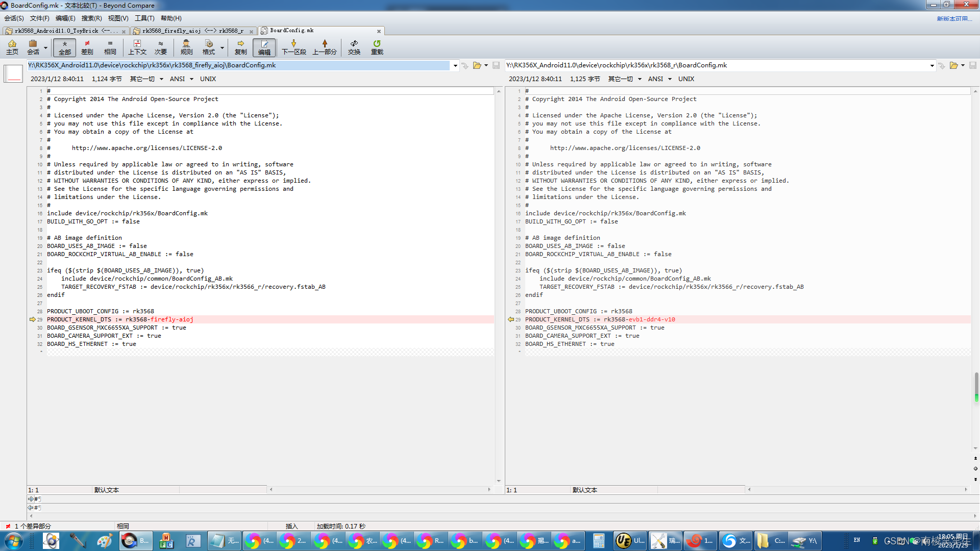This screenshot has height=551, width=980.
Task: Toggle Show Same (相同) filter
Action: point(110,47)
